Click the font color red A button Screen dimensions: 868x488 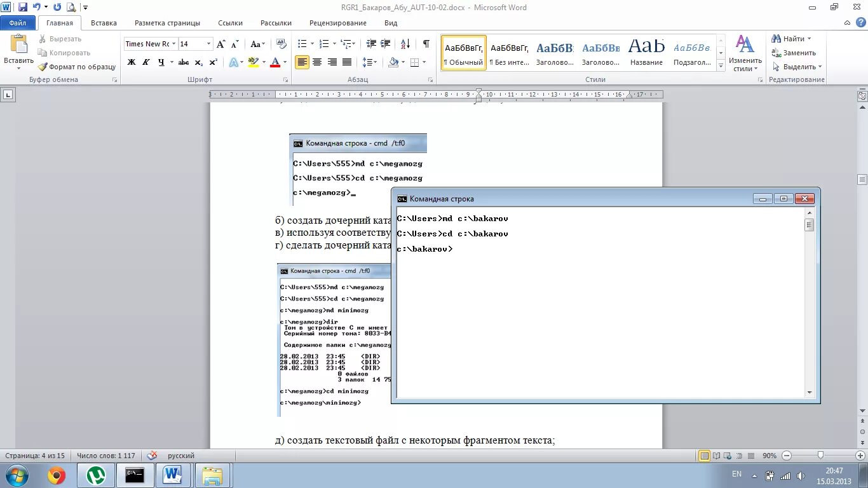click(275, 62)
